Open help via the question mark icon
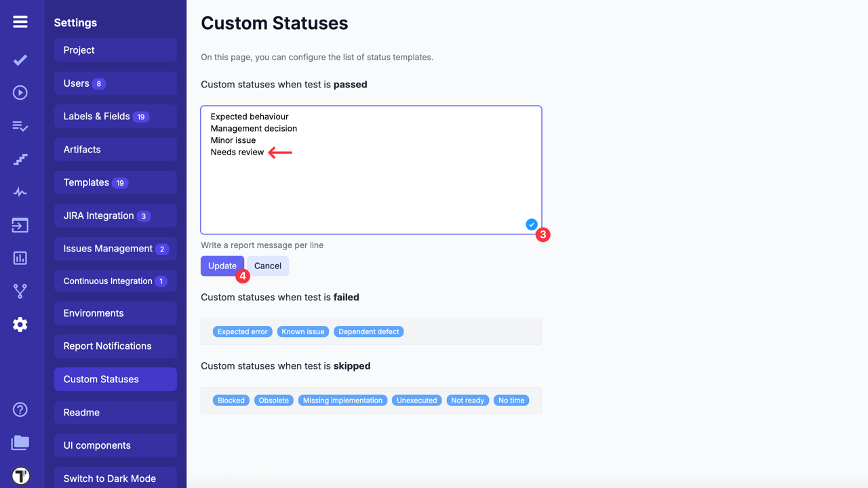 coord(20,409)
